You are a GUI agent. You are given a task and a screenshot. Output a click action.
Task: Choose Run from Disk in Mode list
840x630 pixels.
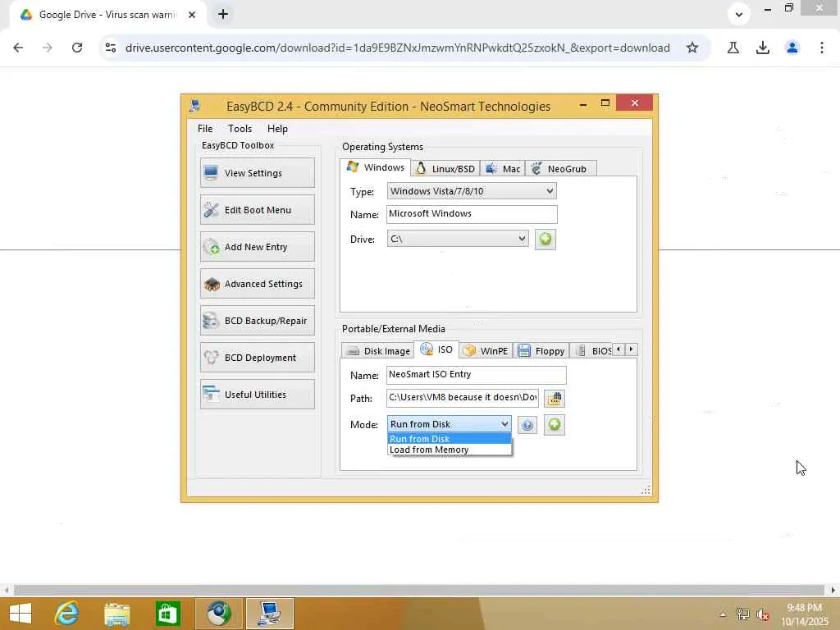pyautogui.click(x=449, y=439)
